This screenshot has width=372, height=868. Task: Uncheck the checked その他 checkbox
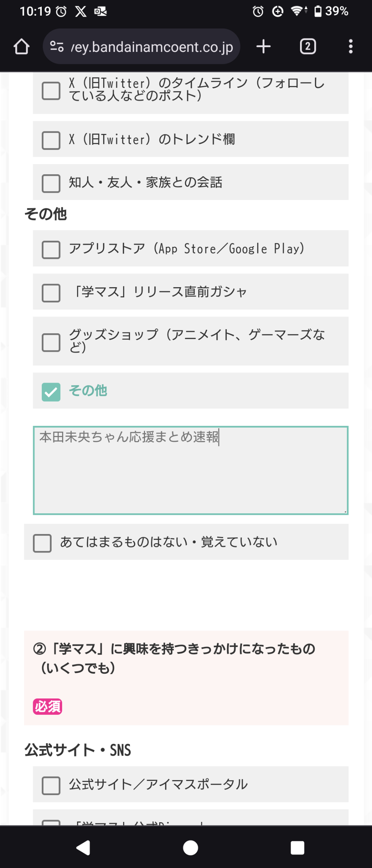tap(51, 392)
